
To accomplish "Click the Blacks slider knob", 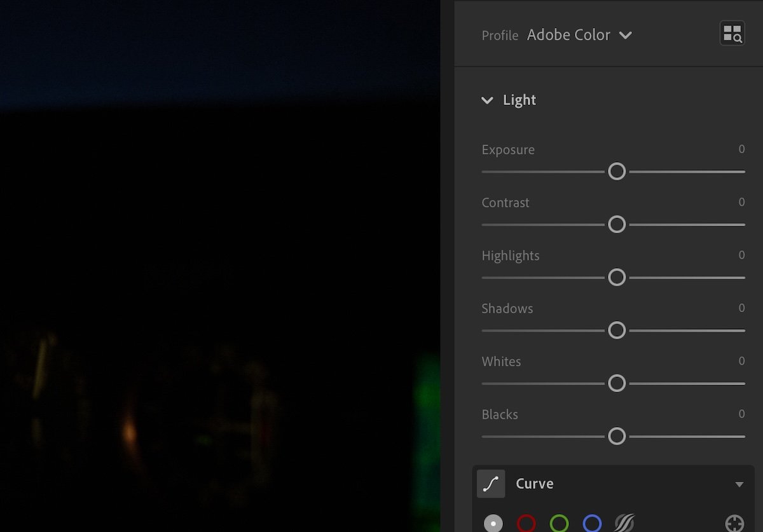I will click(x=616, y=437).
